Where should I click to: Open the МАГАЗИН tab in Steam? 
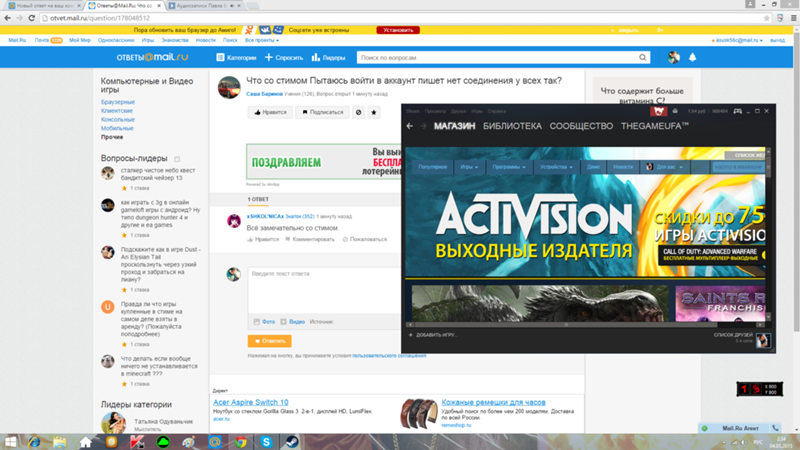455,126
